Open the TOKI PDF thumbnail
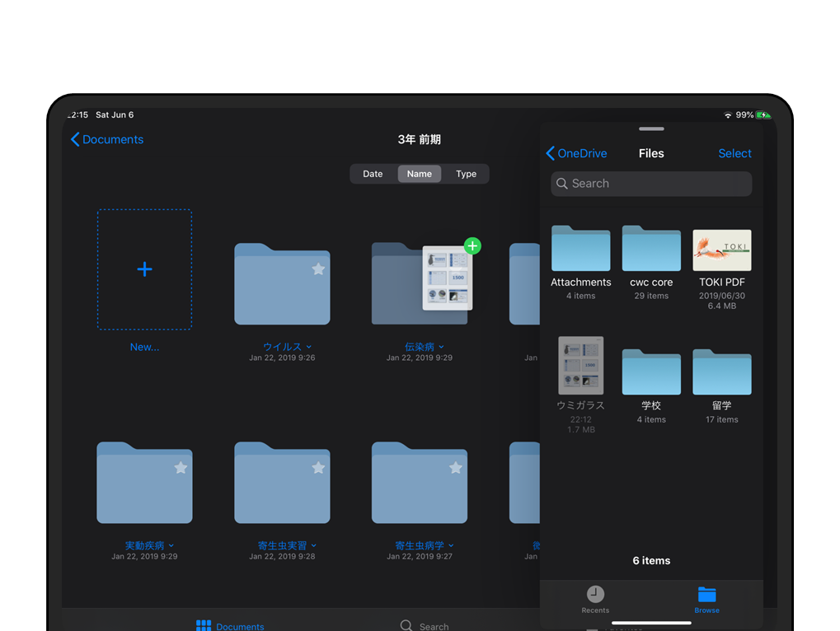840x631 pixels. click(x=721, y=250)
